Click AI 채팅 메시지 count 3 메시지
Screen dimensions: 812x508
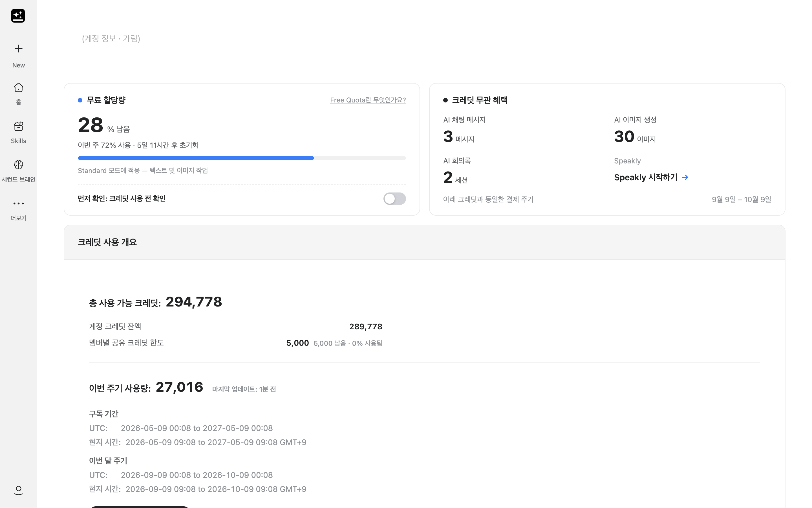click(459, 137)
